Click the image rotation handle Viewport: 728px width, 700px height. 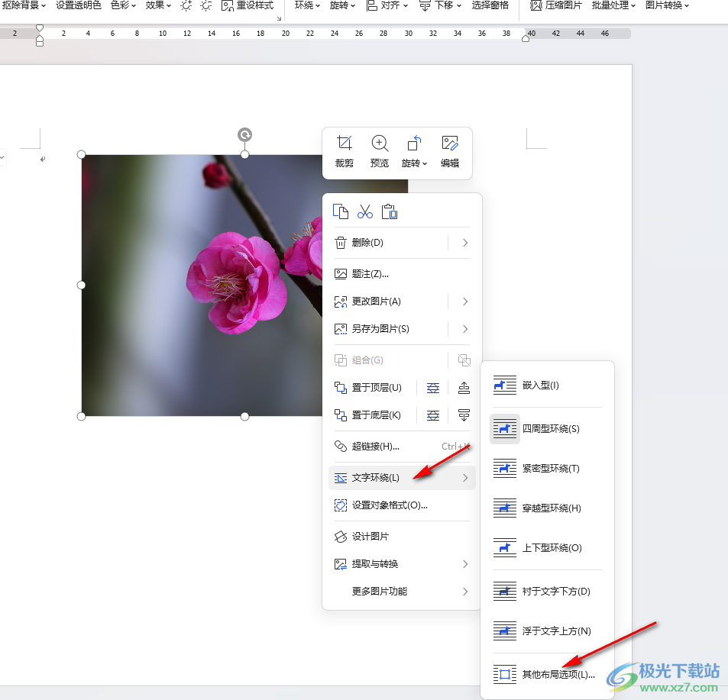244,135
